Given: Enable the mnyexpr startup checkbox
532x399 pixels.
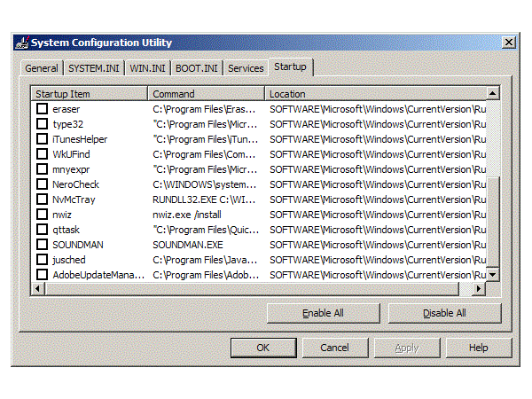Looking at the screenshot, I should 42,169.
